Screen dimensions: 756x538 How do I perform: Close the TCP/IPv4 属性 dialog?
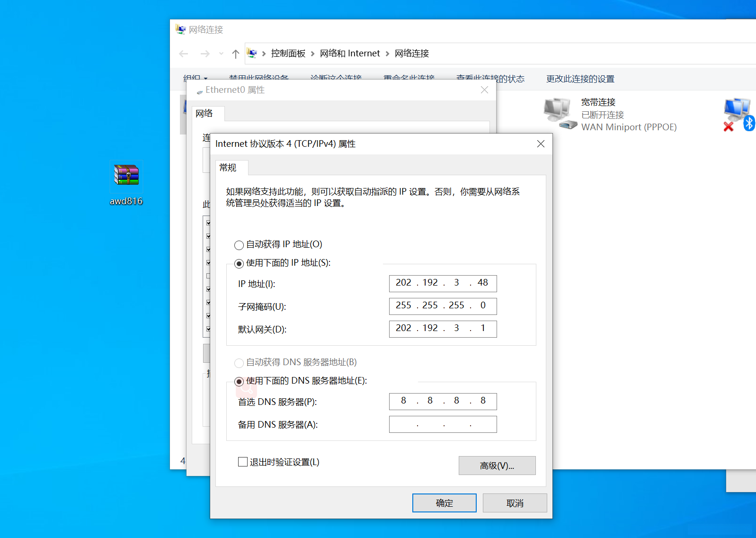[x=541, y=144]
